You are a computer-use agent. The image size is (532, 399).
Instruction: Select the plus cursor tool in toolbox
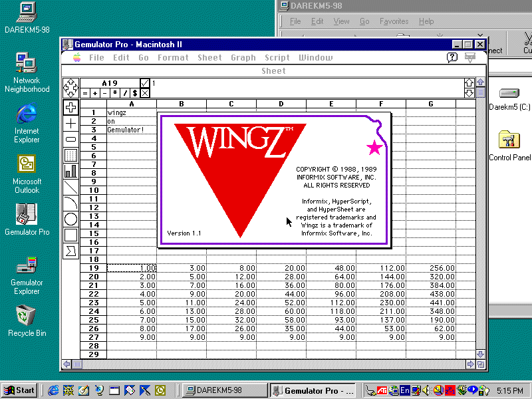pyautogui.click(x=70, y=123)
